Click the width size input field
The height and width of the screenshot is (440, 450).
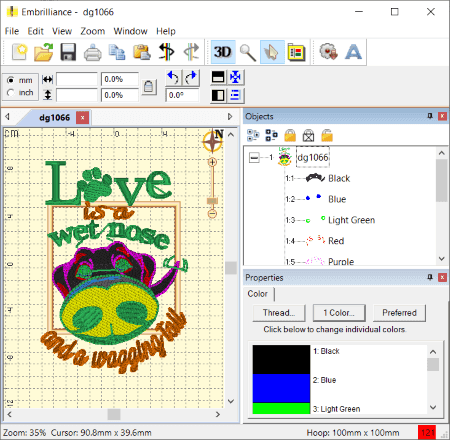coord(77,79)
